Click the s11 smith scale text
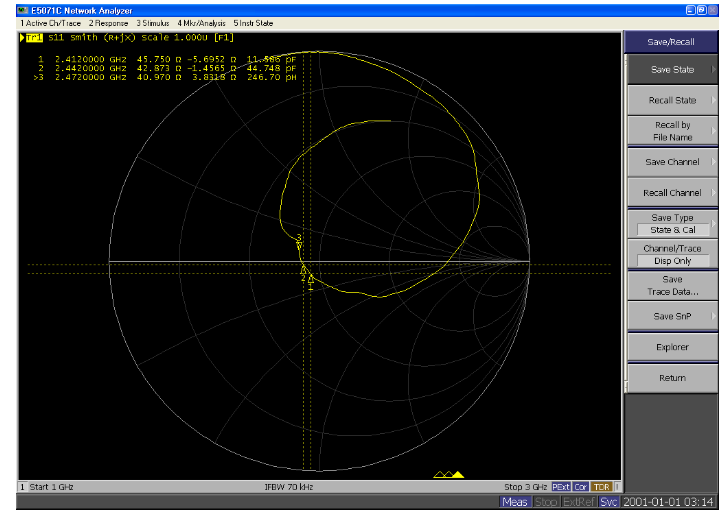 [141, 38]
